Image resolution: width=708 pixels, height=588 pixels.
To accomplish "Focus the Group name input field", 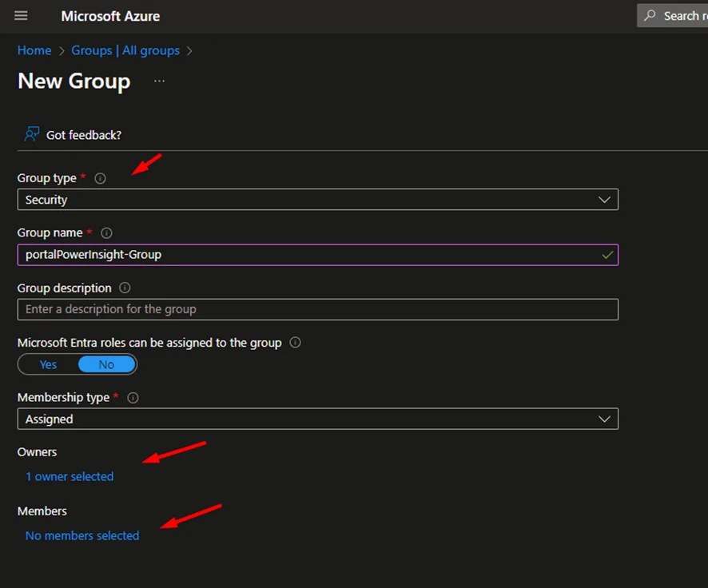I will 318,255.
